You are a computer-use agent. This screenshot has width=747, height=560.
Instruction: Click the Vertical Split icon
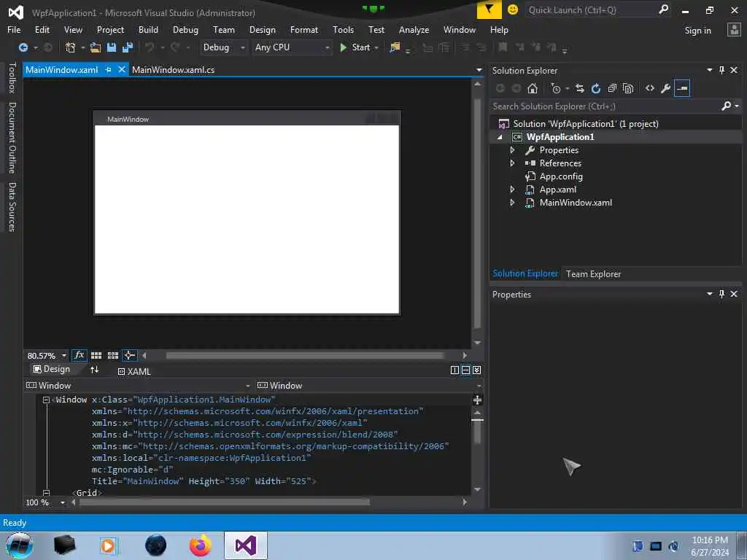click(454, 370)
